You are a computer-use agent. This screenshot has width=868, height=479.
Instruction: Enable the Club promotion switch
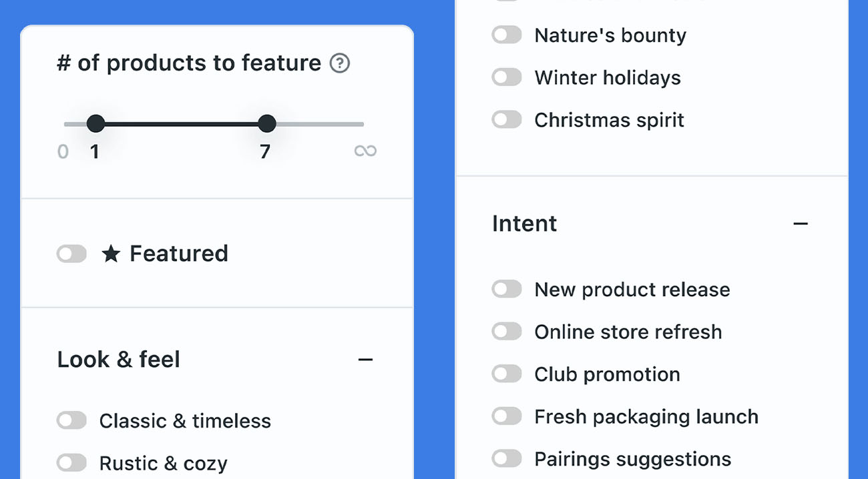507,374
